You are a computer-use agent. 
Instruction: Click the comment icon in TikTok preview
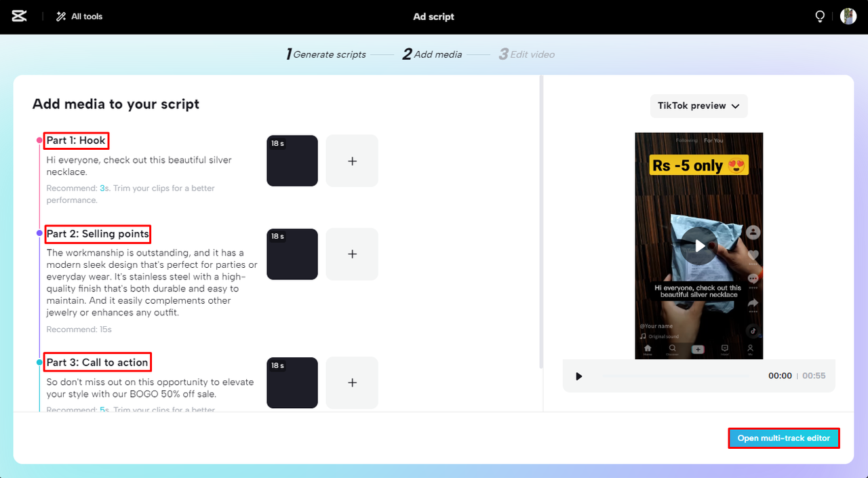pyautogui.click(x=753, y=279)
